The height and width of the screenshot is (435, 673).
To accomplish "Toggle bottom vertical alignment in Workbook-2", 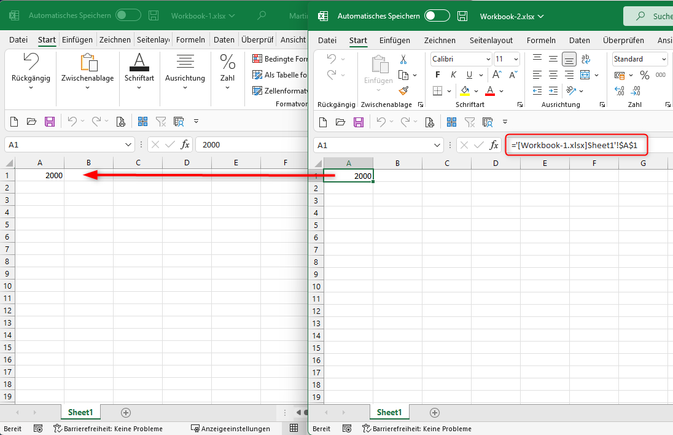I will [x=569, y=59].
